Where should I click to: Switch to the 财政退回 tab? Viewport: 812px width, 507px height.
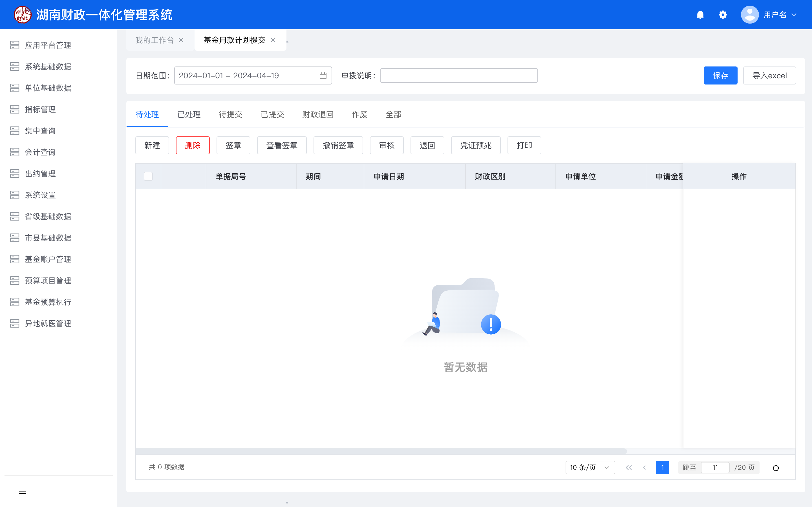[x=318, y=115]
